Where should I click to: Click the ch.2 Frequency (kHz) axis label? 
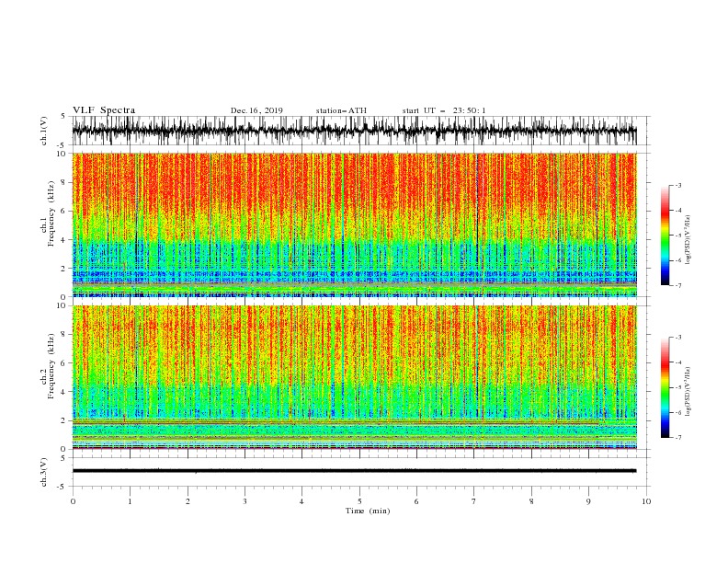coord(48,366)
